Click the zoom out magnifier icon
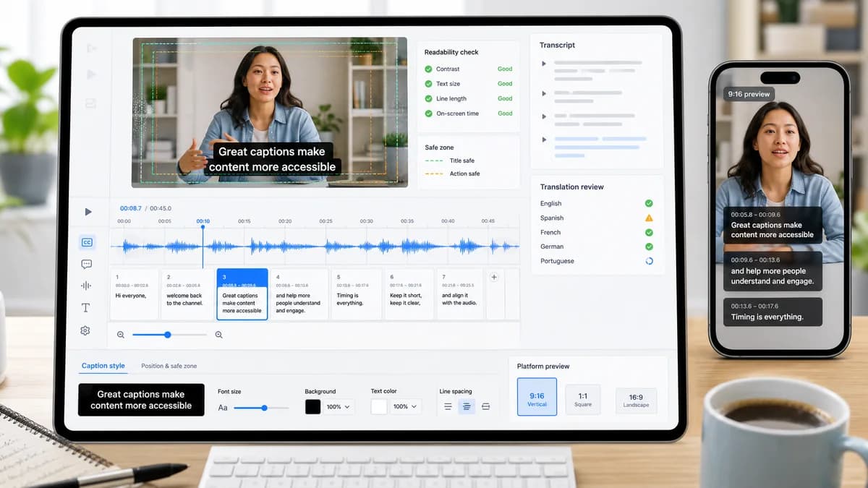 (x=121, y=335)
